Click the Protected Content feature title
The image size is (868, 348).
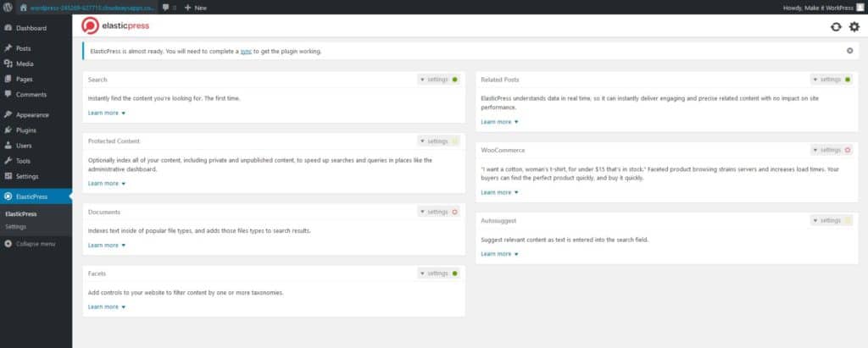point(114,141)
